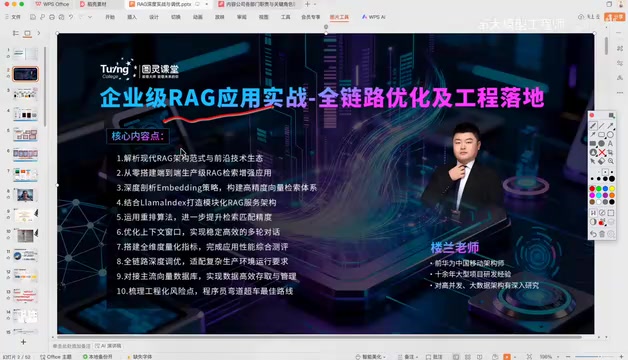This screenshot has width=628, height=360.
Task: Switch to reading view in status bar
Action: pyautogui.click(x=479, y=356)
